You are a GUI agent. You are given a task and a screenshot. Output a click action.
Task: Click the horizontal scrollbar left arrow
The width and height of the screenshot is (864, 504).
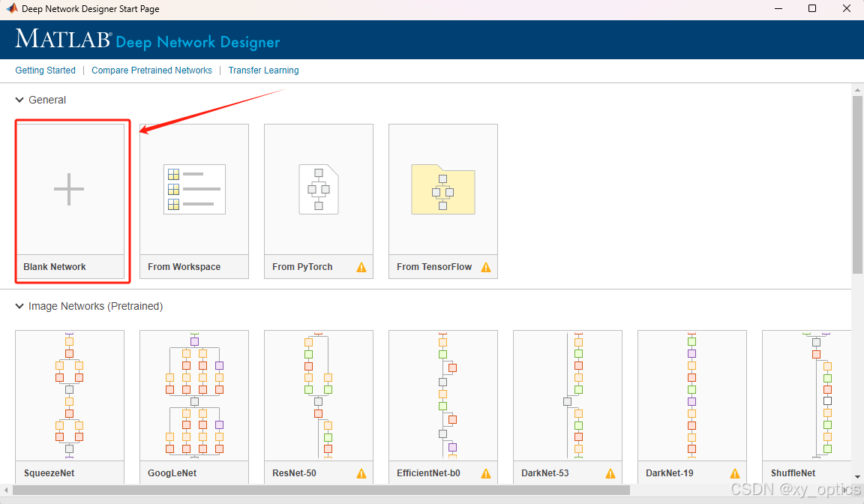coord(6,490)
